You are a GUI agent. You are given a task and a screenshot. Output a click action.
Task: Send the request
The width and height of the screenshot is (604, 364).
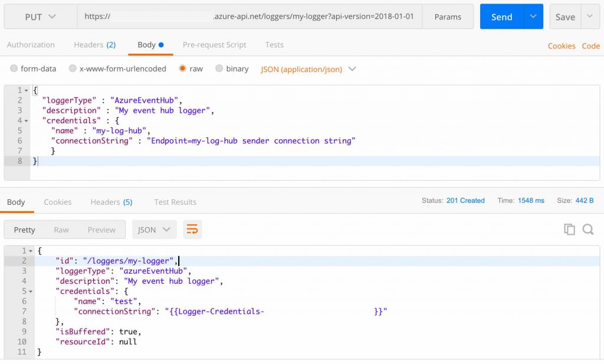click(501, 17)
